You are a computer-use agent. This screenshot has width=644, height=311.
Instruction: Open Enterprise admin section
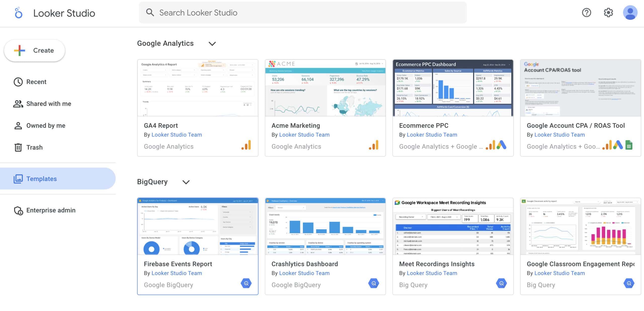pyautogui.click(x=58, y=210)
